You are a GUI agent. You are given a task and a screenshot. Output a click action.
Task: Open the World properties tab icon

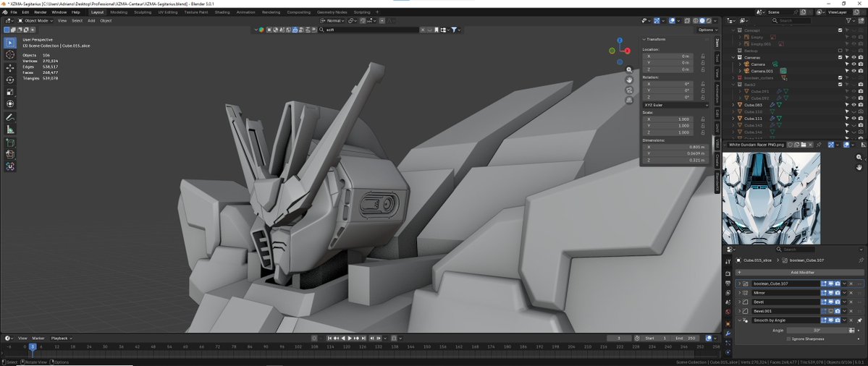click(x=728, y=312)
